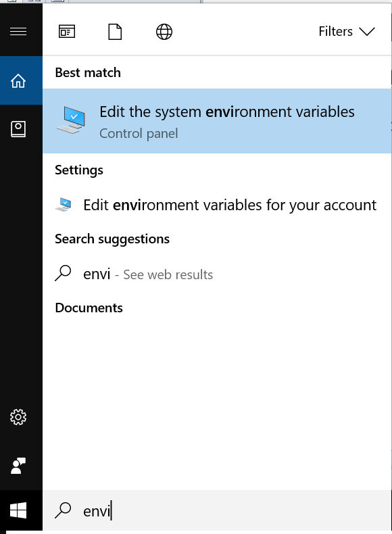Open Edit environment variables for your account
The image size is (392, 534).
pyautogui.click(x=217, y=205)
